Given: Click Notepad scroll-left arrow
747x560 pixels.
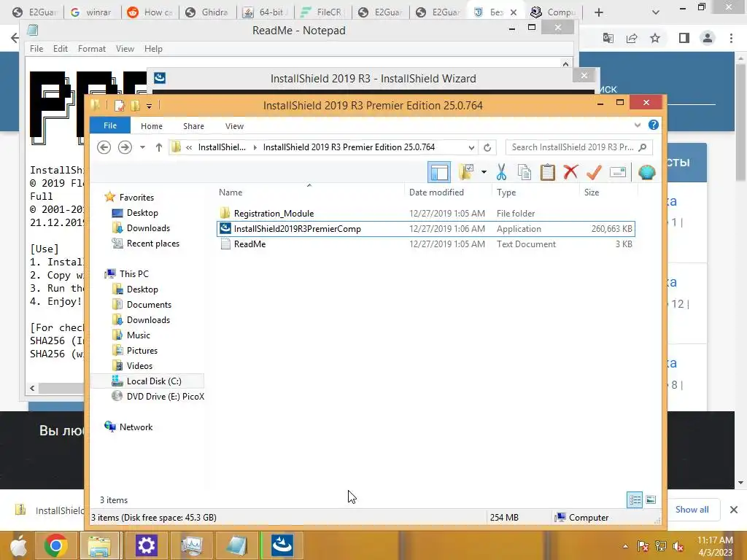Looking at the screenshot, I should pyautogui.click(x=32, y=388).
